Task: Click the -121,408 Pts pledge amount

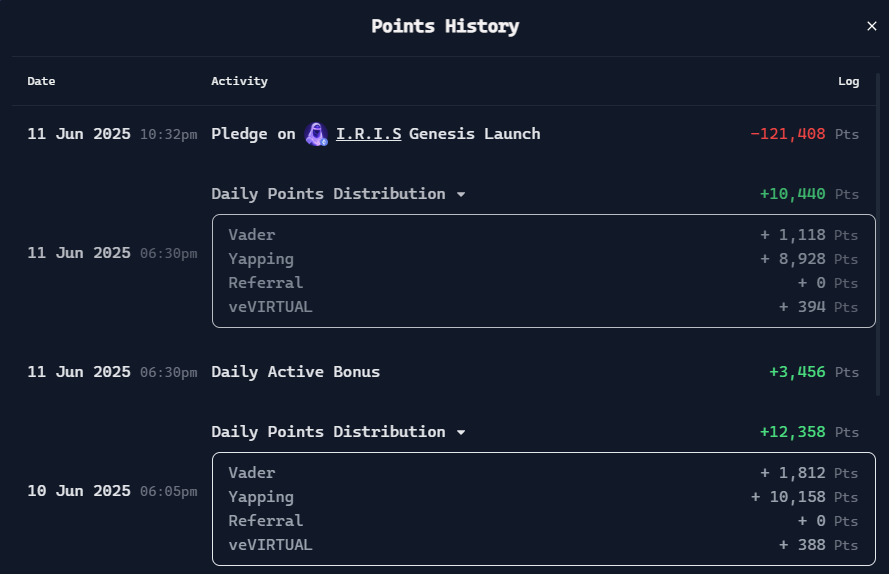Action: (805, 134)
